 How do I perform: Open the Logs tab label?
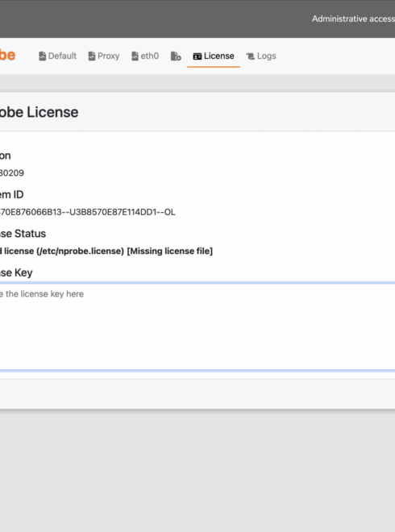coord(266,56)
